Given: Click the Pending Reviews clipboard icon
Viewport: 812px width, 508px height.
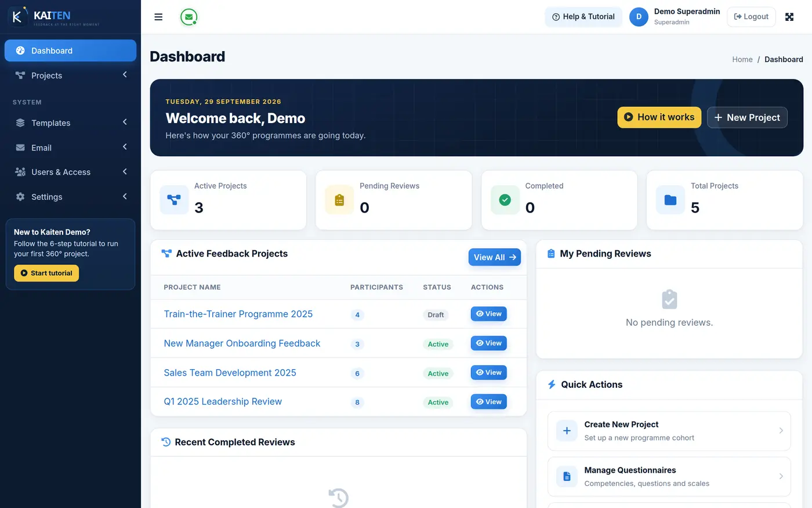Looking at the screenshot, I should click(339, 200).
